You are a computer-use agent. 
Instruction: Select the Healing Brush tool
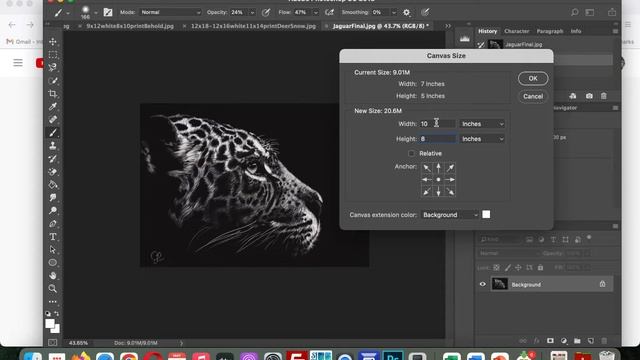(53, 120)
